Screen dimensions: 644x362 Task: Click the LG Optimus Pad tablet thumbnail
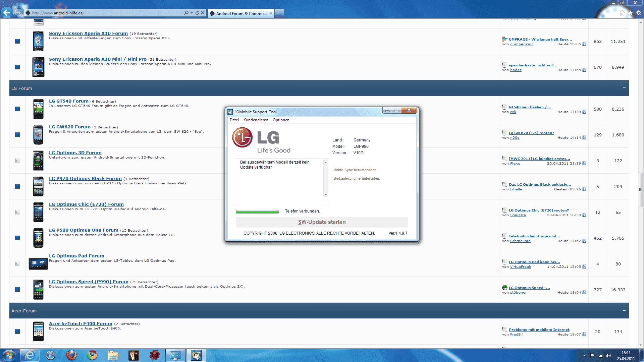(x=38, y=264)
